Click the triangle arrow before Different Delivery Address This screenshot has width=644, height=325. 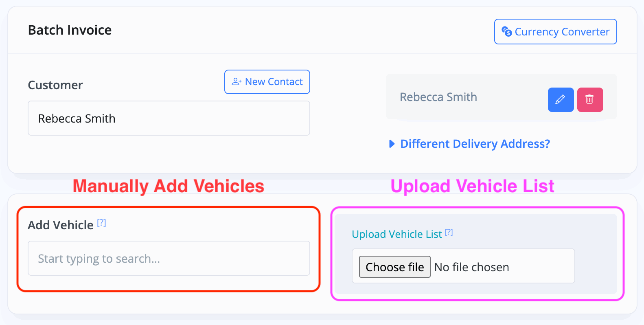392,144
